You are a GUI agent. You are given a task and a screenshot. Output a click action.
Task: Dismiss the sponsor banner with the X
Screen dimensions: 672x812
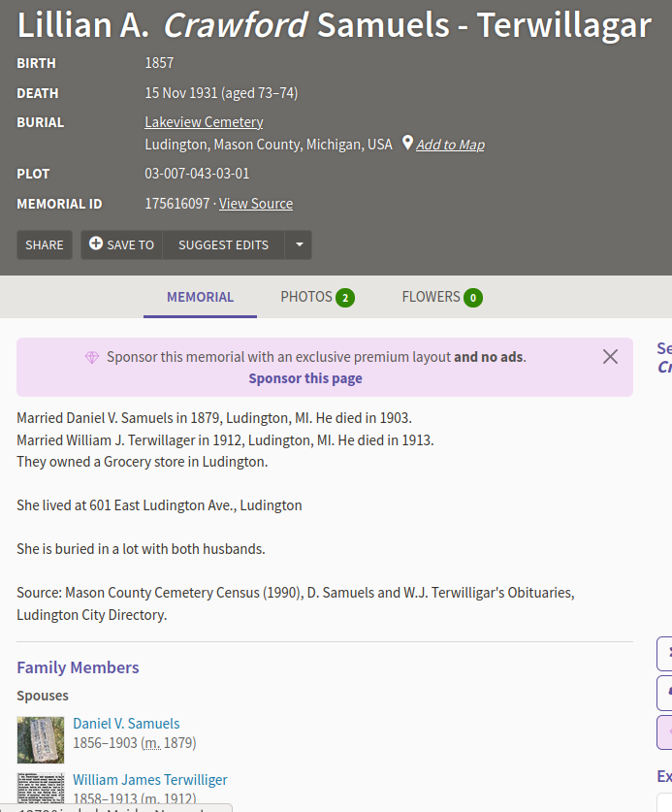(x=610, y=356)
